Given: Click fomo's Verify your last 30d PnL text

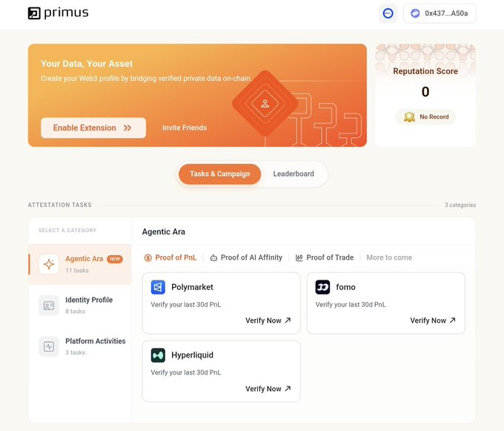Looking at the screenshot, I should coord(351,305).
